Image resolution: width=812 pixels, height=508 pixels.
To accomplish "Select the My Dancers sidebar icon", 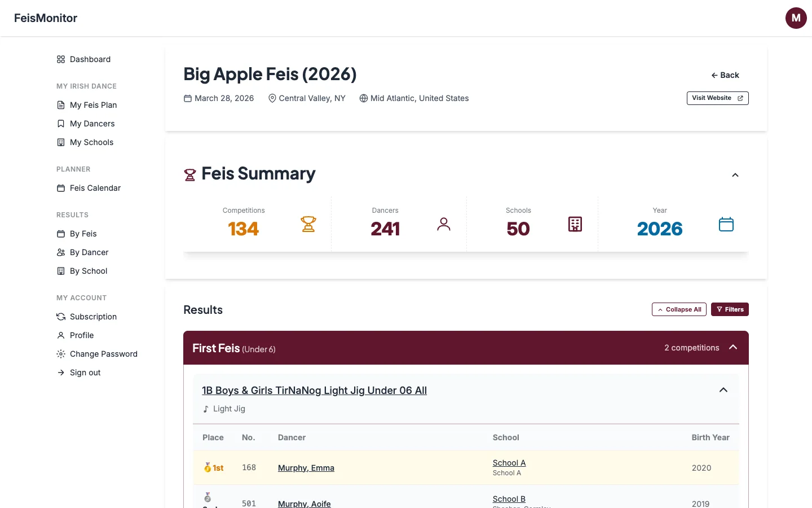I will pyautogui.click(x=60, y=124).
